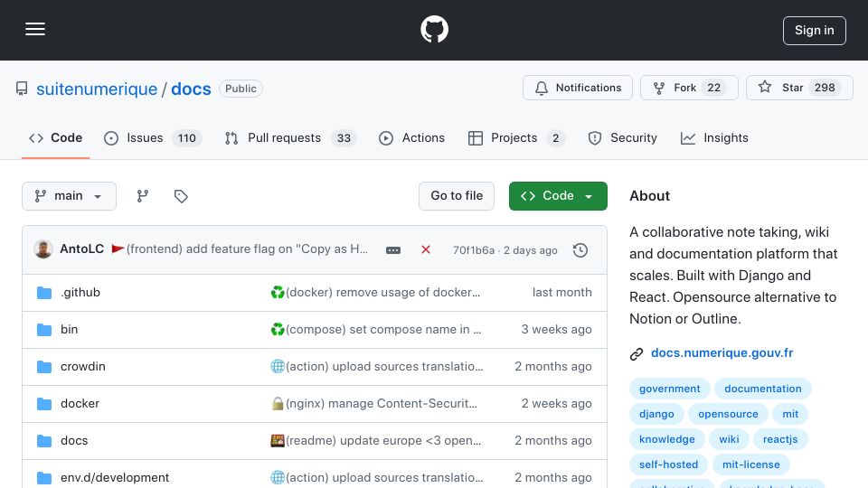Switch to the Issues tab
868x488 pixels.
(153, 137)
